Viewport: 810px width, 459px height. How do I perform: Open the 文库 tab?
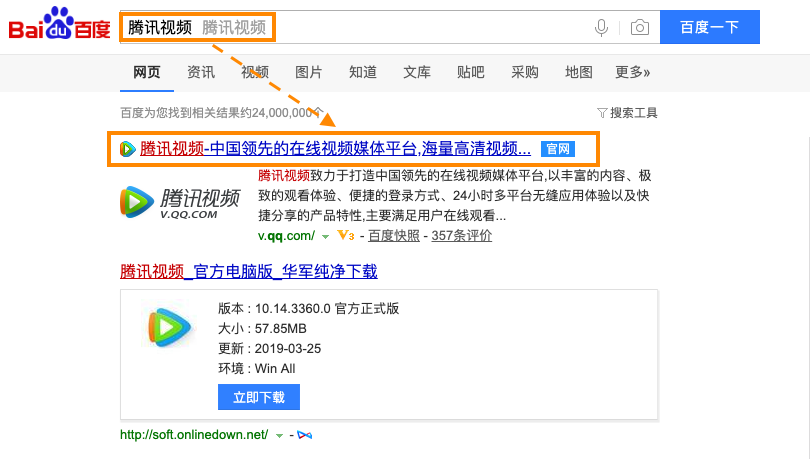(x=417, y=72)
